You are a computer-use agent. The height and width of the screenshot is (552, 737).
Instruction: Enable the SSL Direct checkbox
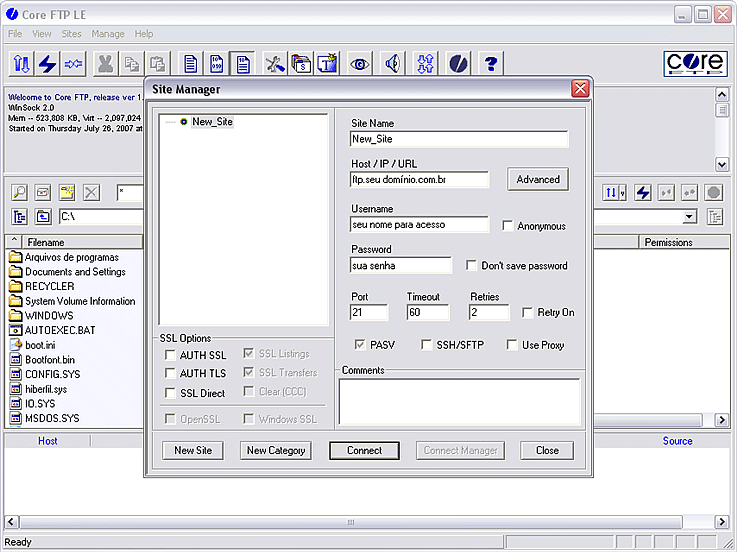(x=170, y=393)
